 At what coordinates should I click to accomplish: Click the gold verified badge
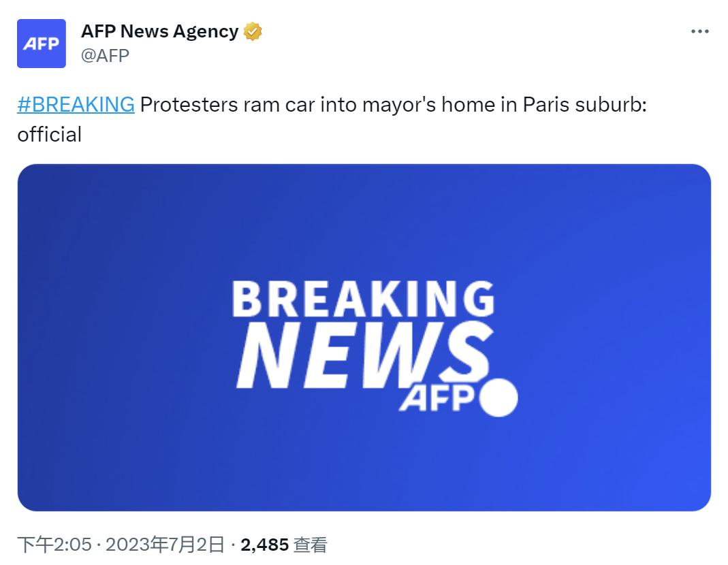click(253, 31)
